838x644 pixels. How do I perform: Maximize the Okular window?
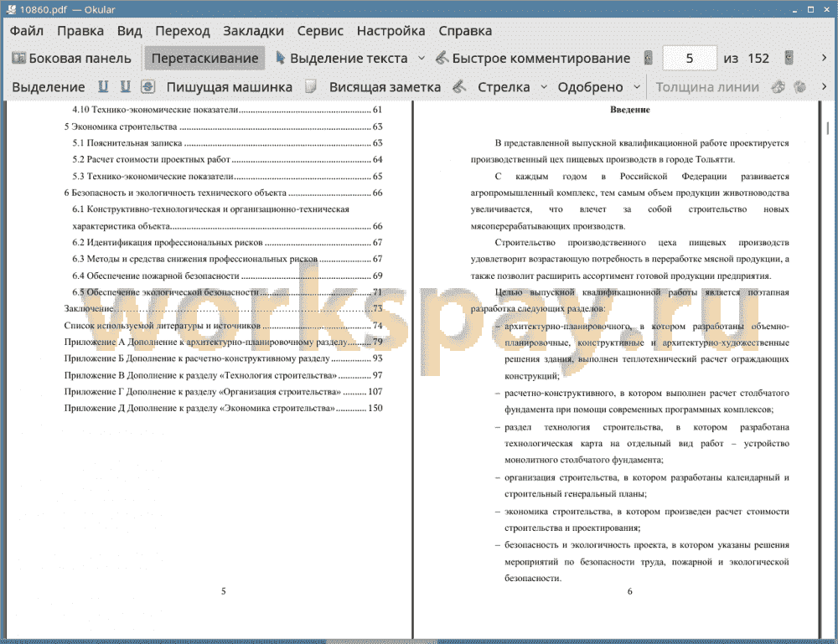click(x=810, y=9)
